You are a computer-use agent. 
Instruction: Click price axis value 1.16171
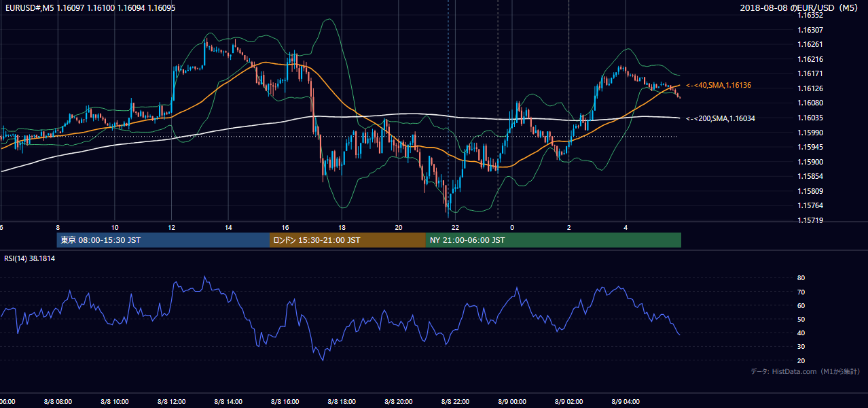coord(810,73)
